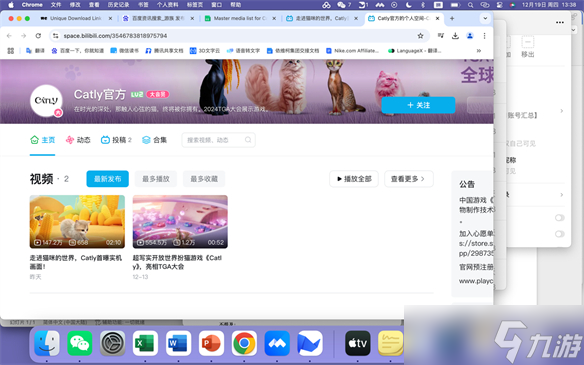Click the 搜索视频、动态 search field
Screen dimensions: 584x365
point(219,140)
